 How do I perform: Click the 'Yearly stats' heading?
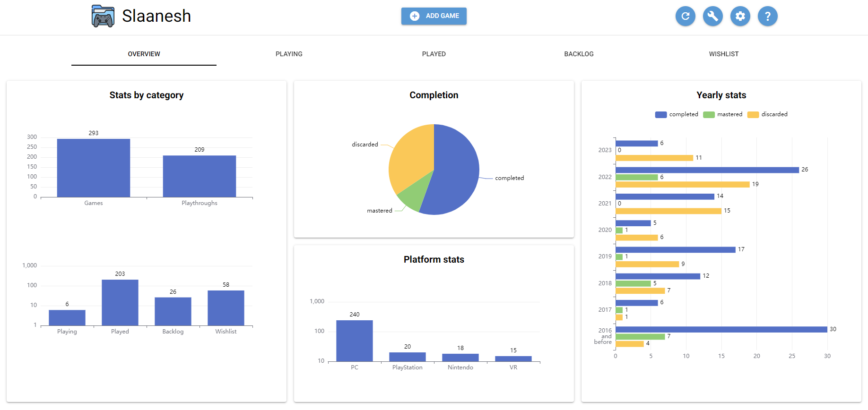[x=721, y=95]
